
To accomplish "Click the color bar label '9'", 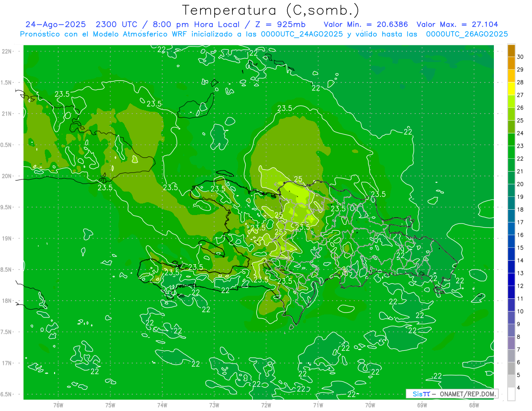I will click(519, 324).
